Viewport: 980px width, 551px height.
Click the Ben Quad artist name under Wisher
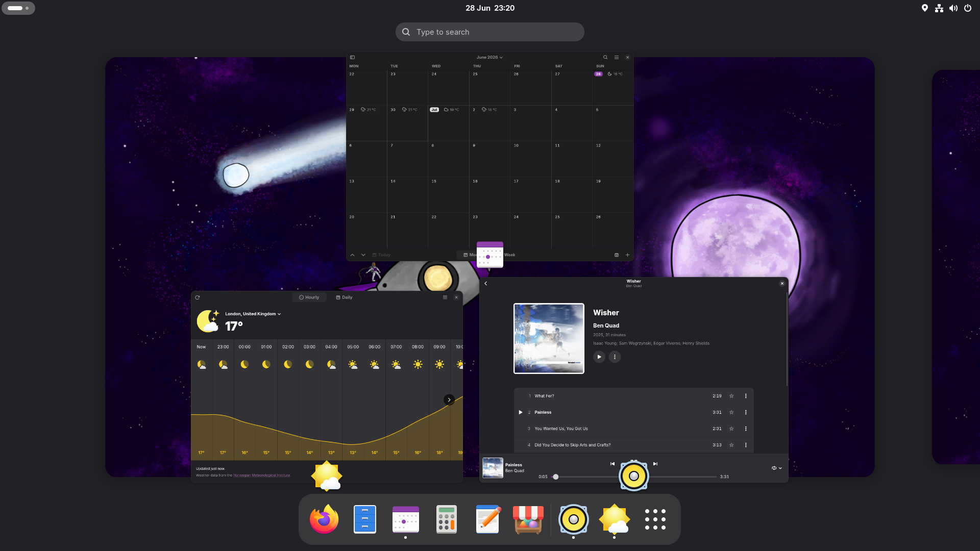pos(606,325)
